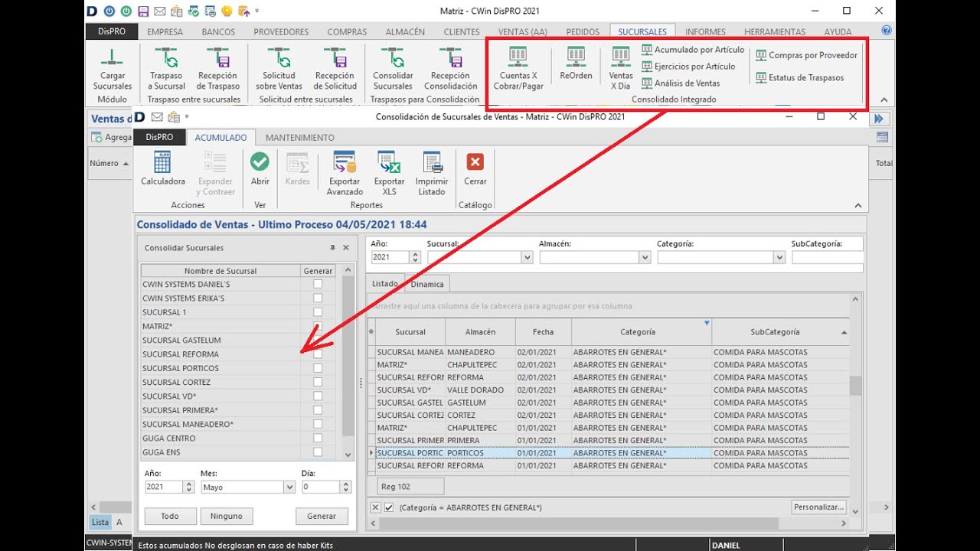This screenshot has width=980, height=551.
Task: Open main quick access toolbar dropdown arrow
Action: click(256, 11)
